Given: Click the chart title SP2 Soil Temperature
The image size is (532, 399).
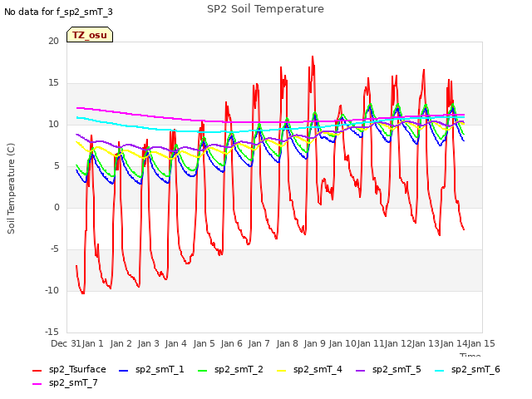Looking at the screenshot, I should (x=265, y=9).
